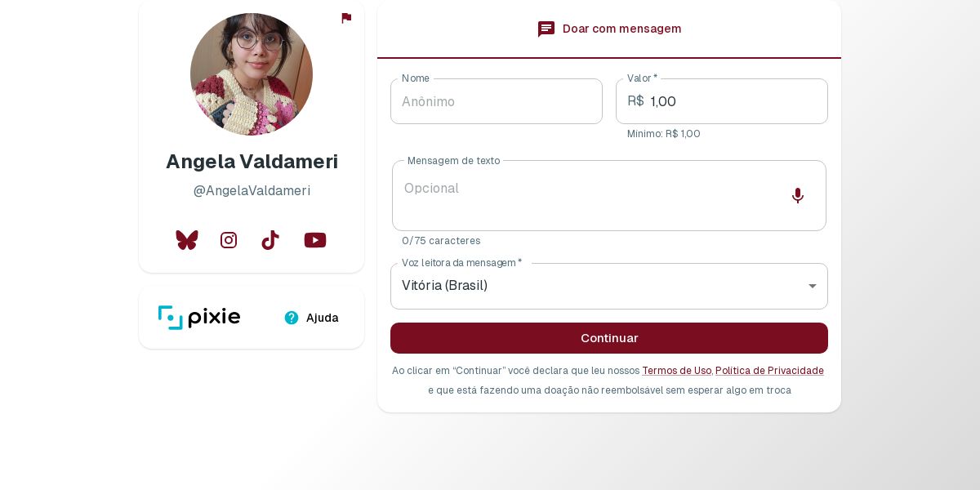
Task: Click the Continuar button
Action: pos(609,338)
